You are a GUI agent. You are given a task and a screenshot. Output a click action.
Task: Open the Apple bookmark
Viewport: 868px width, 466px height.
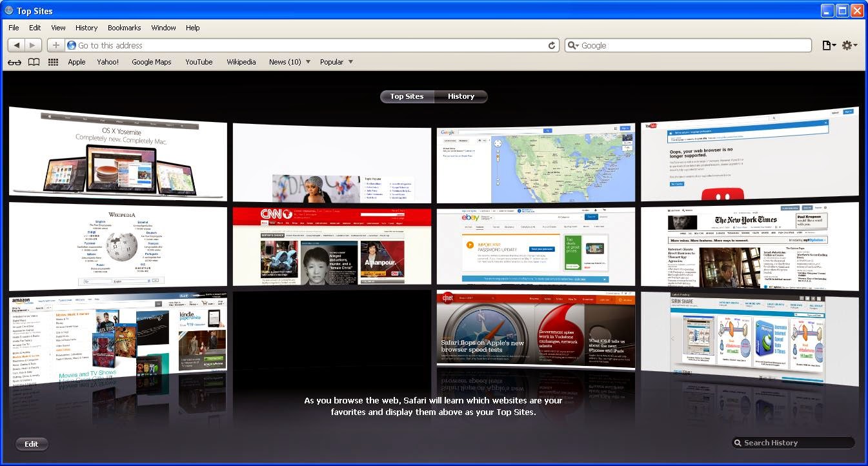[77, 62]
